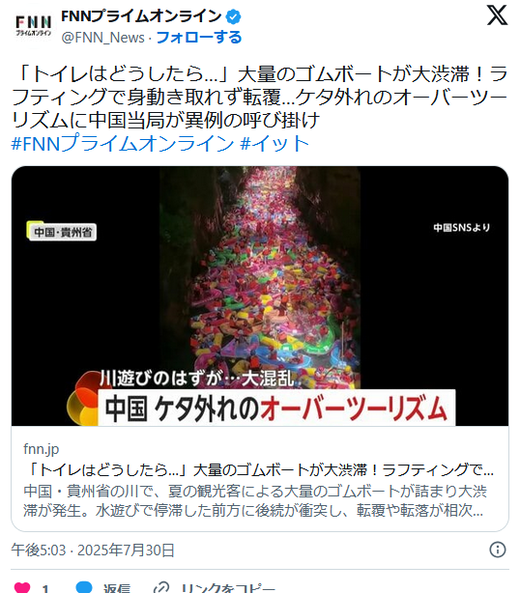The image size is (520, 593).
Task: Open the fnn.jp domain link
Action: click(41, 449)
